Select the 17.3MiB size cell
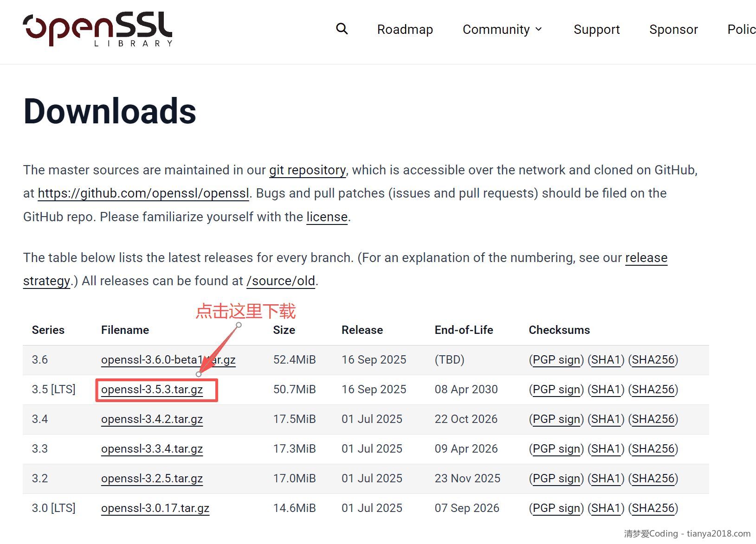This screenshot has height=544, width=756. (x=294, y=449)
